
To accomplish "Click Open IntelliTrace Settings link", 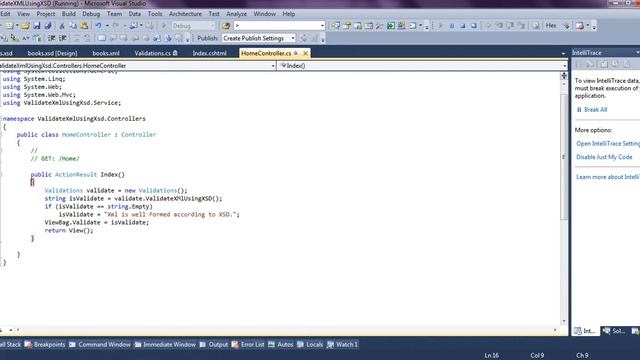I will click(x=608, y=144).
